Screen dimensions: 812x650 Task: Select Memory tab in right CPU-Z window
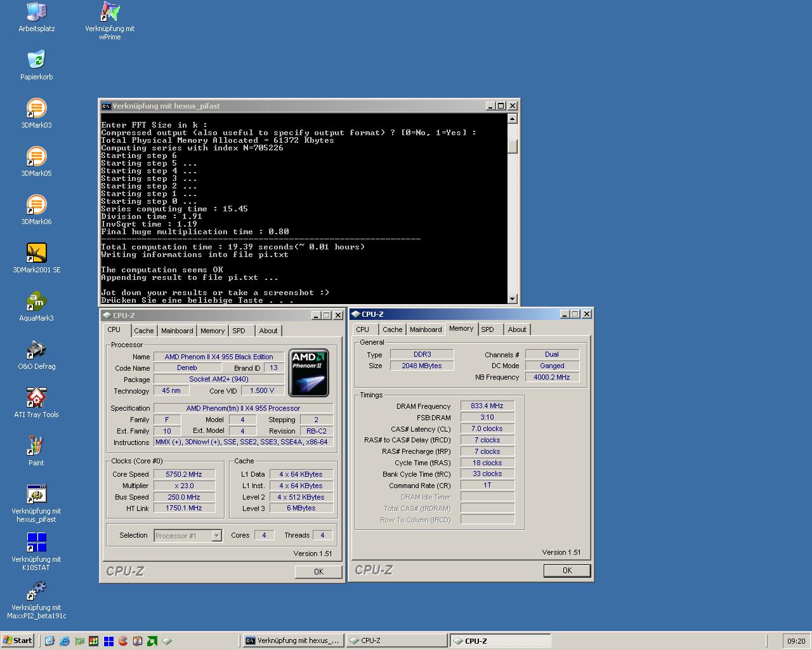(x=461, y=329)
